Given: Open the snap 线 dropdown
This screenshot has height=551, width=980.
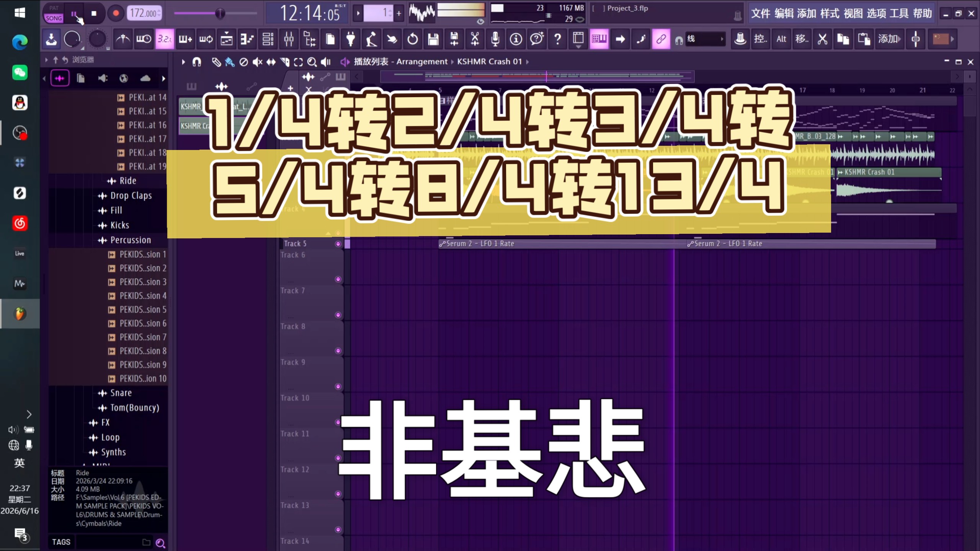Looking at the screenshot, I should pos(705,39).
